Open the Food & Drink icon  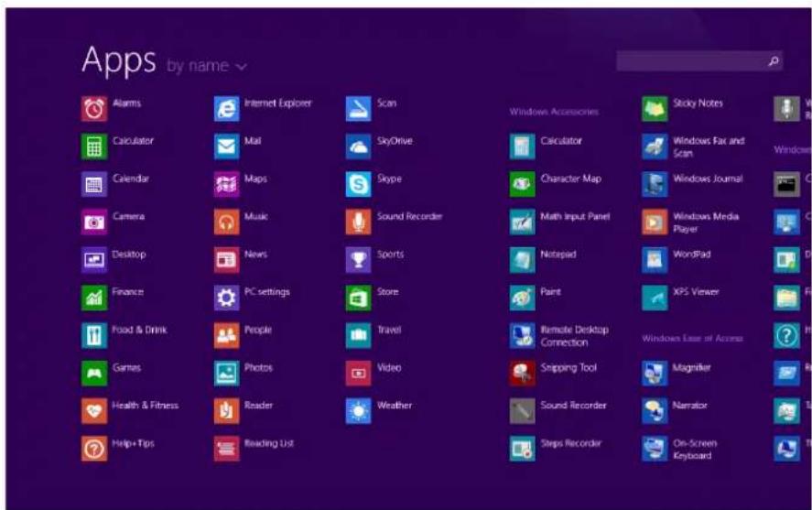click(94, 335)
